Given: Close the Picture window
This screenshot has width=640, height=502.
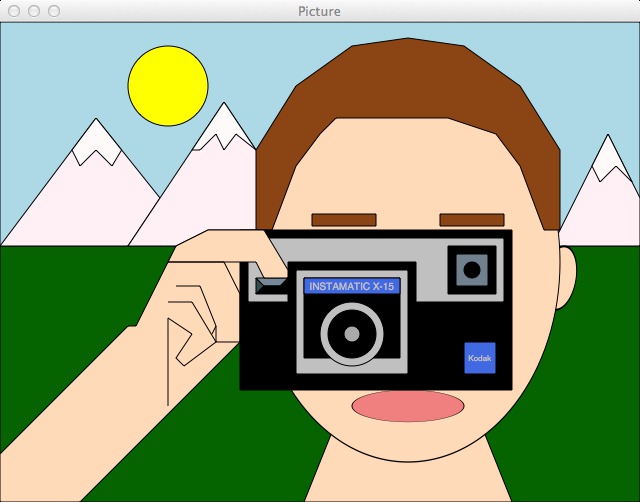Looking at the screenshot, I should tap(14, 11).
